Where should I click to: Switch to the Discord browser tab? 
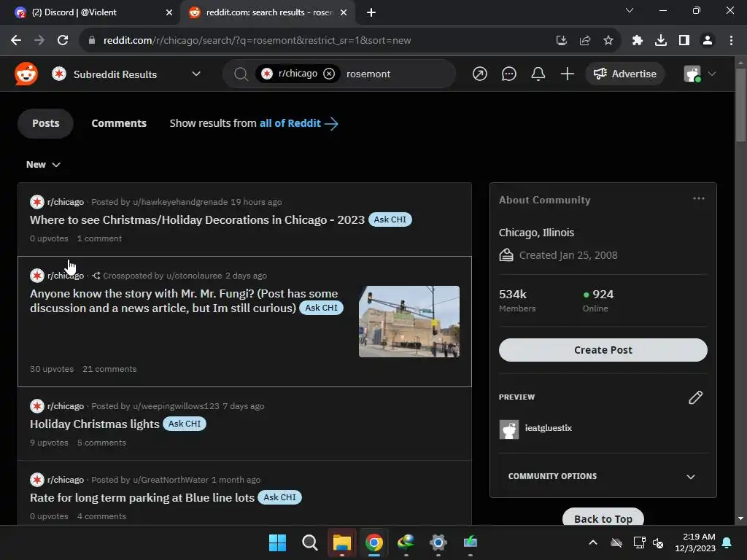coord(90,12)
